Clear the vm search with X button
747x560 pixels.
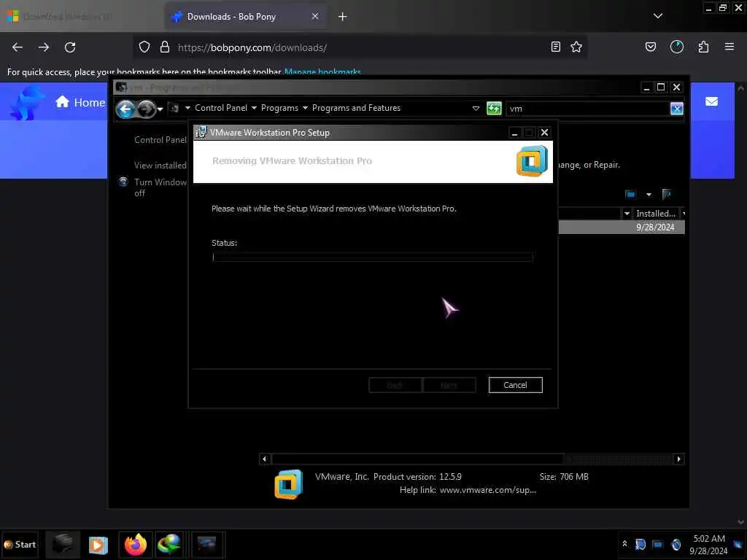click(x=676, y=109)
